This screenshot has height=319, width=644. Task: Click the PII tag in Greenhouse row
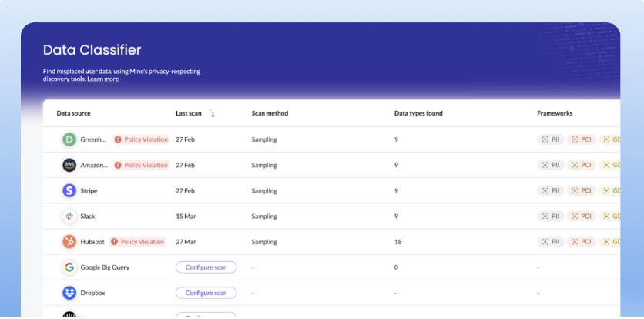click(551, 139)
